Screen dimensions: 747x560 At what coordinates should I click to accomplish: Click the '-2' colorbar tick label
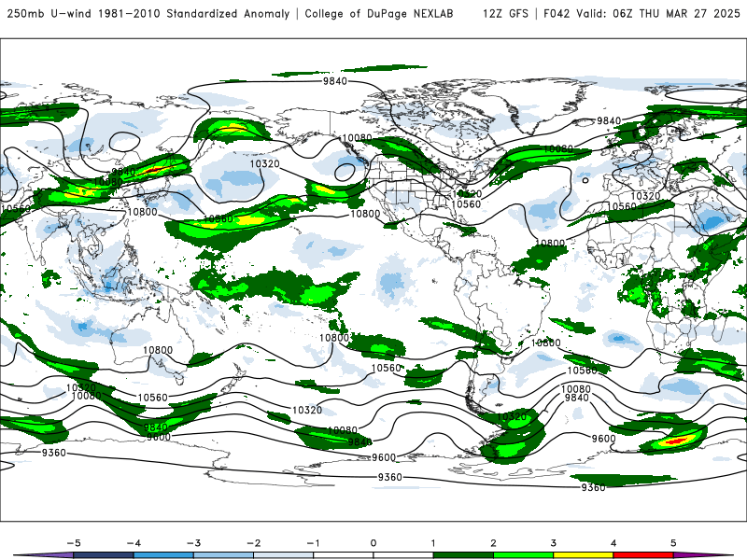pos(253,543)
